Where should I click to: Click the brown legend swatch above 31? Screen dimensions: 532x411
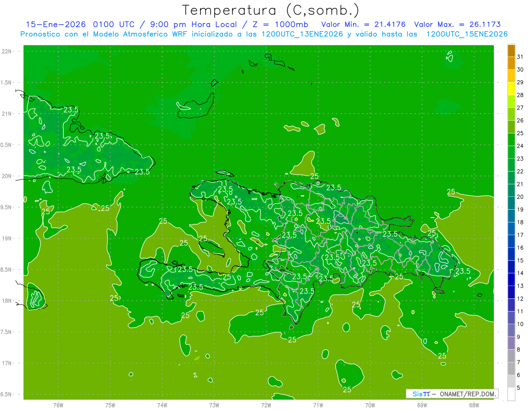[x=511, y=51]
